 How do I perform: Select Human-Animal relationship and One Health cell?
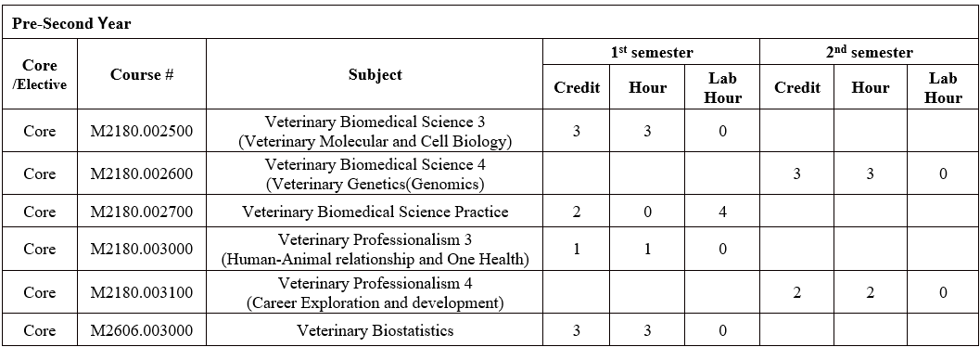pos(375,249)
